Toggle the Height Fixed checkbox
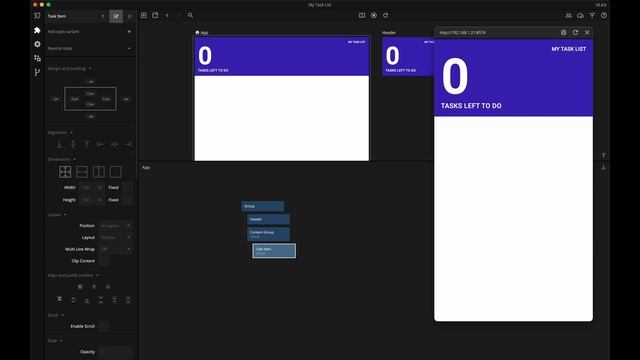Screen dimensions: 640x360 pyautogui.click(x=127, y=200)
